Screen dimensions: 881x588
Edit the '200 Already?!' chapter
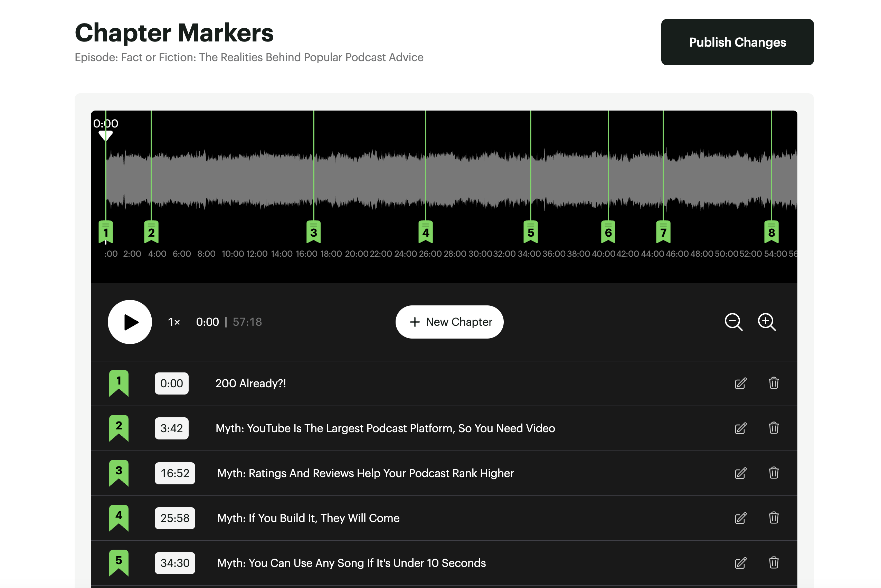point(740,383)
